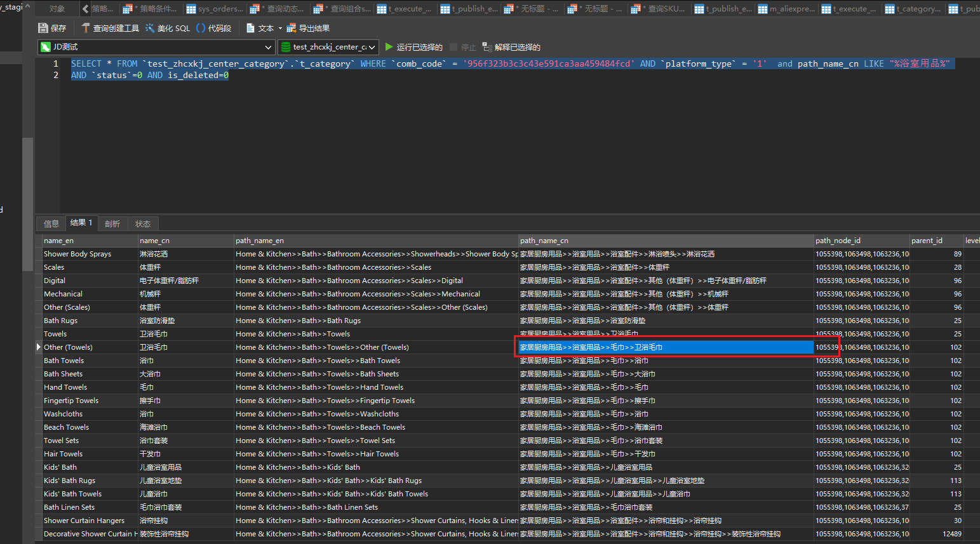Open the 剖析 profile tab
The height and width of the screenshot is (544, 980).
pyautogui.click(x=112, y=223)
